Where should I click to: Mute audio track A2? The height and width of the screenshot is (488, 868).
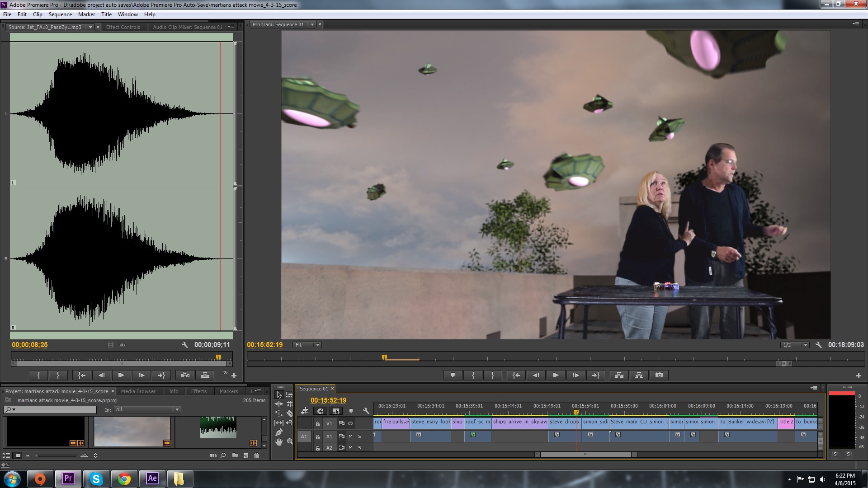pos(350,447)
